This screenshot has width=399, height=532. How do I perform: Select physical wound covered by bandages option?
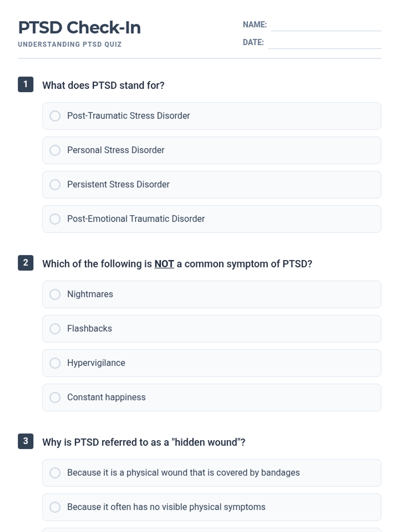55,473
